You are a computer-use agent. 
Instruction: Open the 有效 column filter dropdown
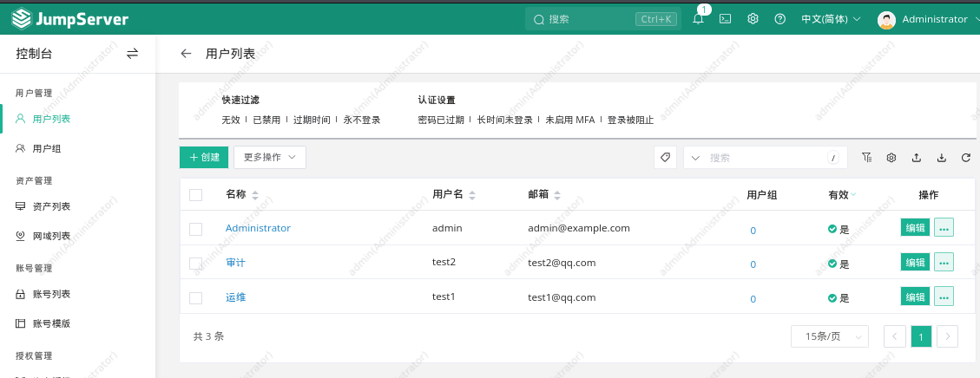pos(854,194)
